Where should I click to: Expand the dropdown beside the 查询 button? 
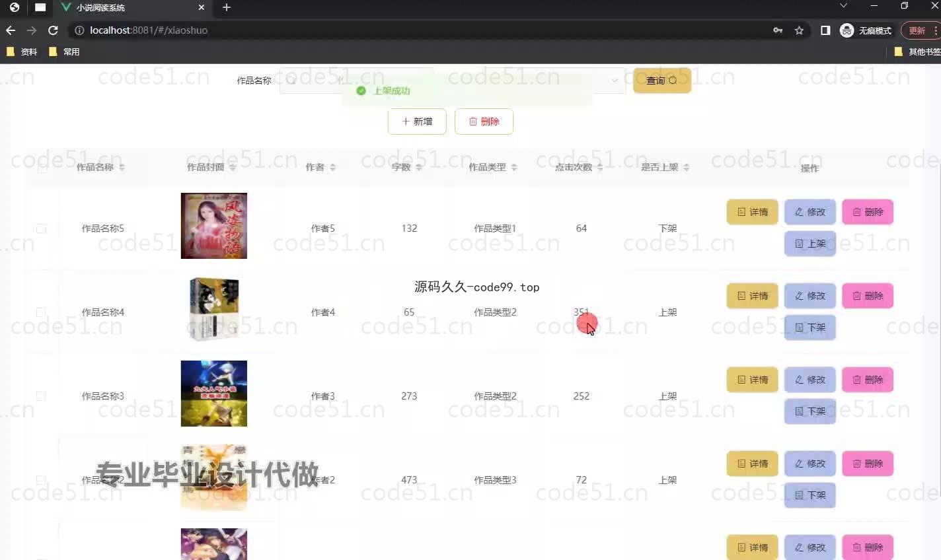point(614,81)
